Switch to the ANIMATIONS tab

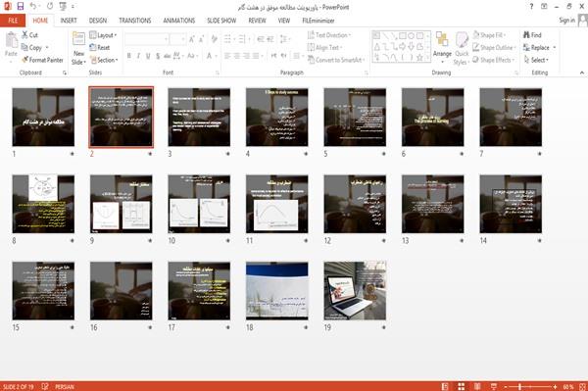tap(179, 21)
